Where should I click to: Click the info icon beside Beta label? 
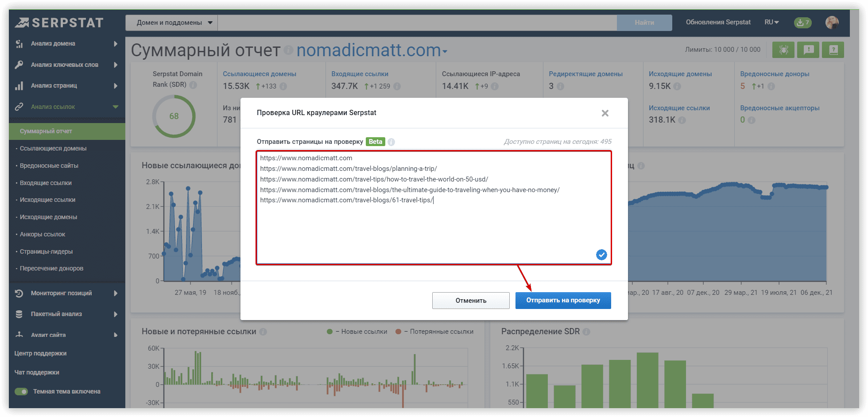[391, 142]
